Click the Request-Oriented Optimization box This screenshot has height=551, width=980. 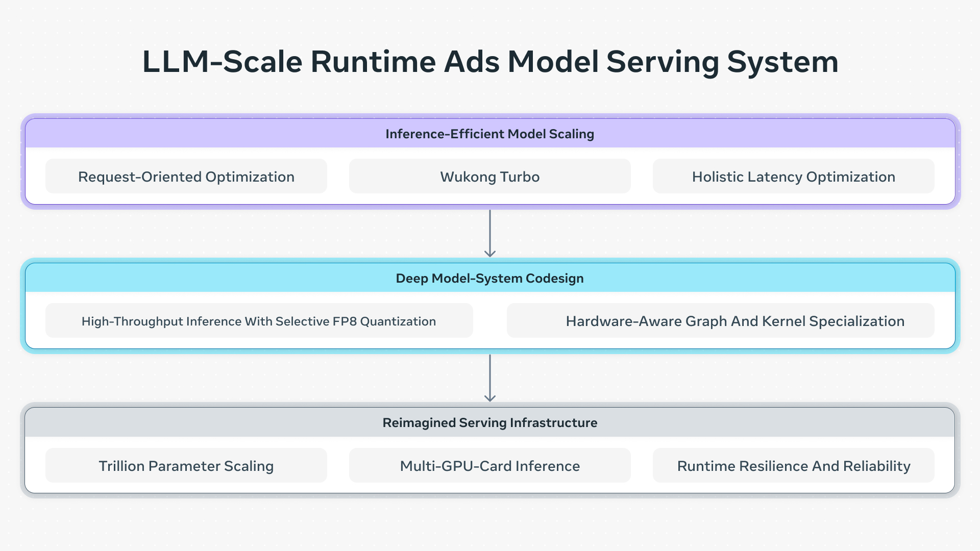point(186,177)
